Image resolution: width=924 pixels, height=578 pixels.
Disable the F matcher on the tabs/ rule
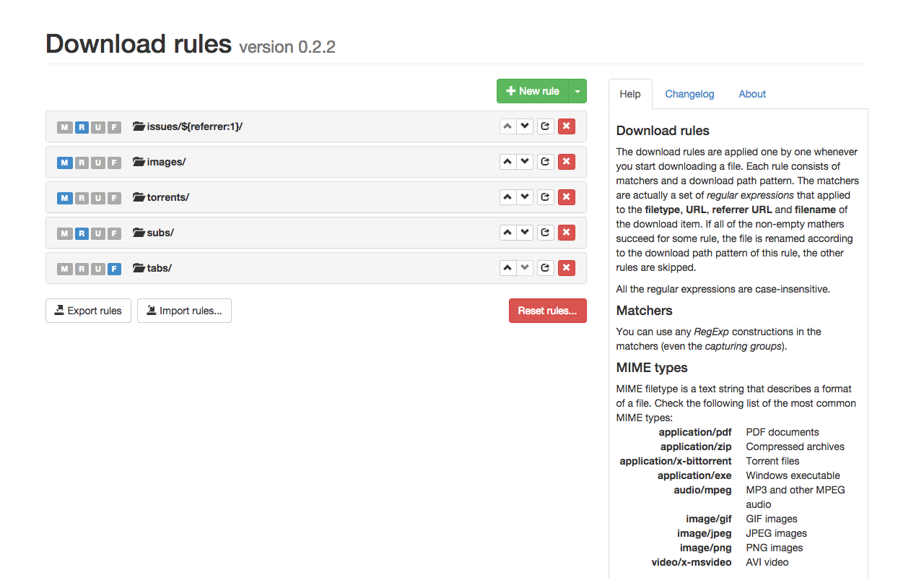pos(114,268)
